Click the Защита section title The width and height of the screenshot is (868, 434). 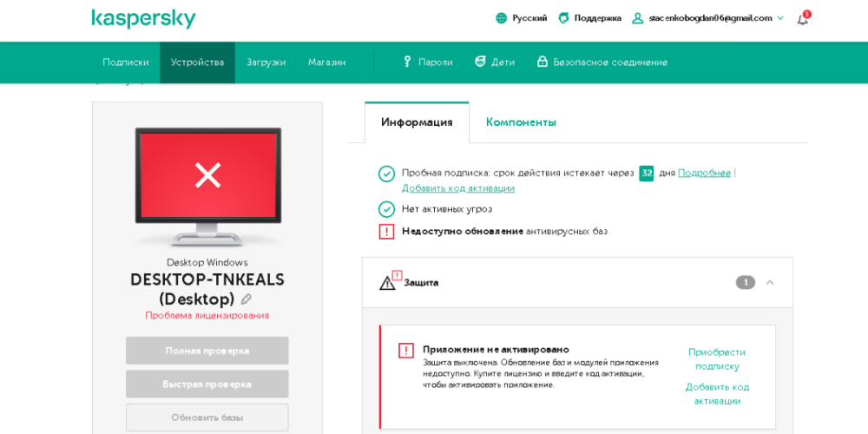click(x=421, y=283)
